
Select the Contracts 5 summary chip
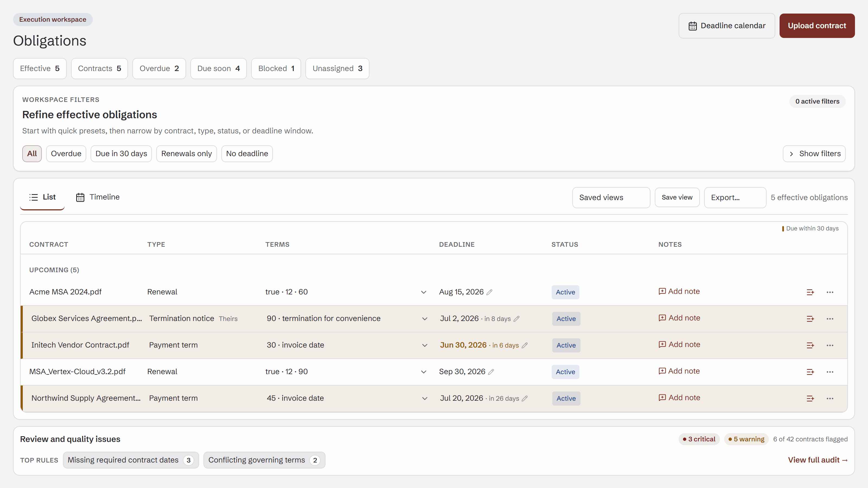click(x=99, y=69)
